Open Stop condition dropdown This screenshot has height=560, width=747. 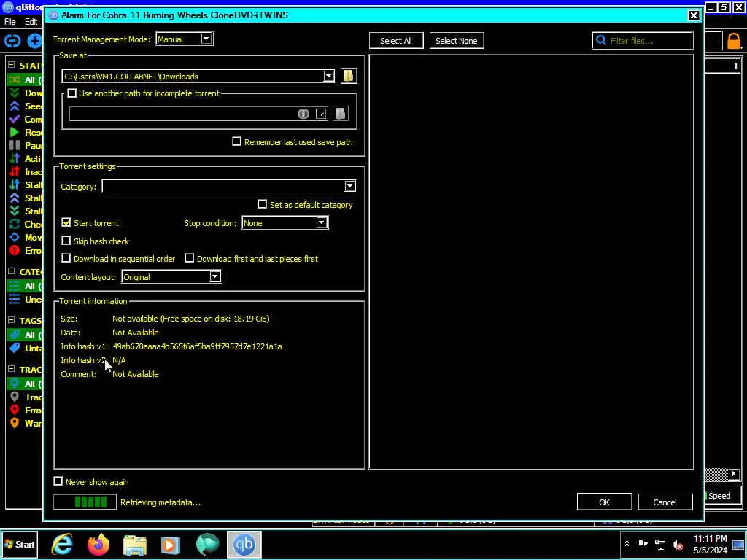[285, 223]
